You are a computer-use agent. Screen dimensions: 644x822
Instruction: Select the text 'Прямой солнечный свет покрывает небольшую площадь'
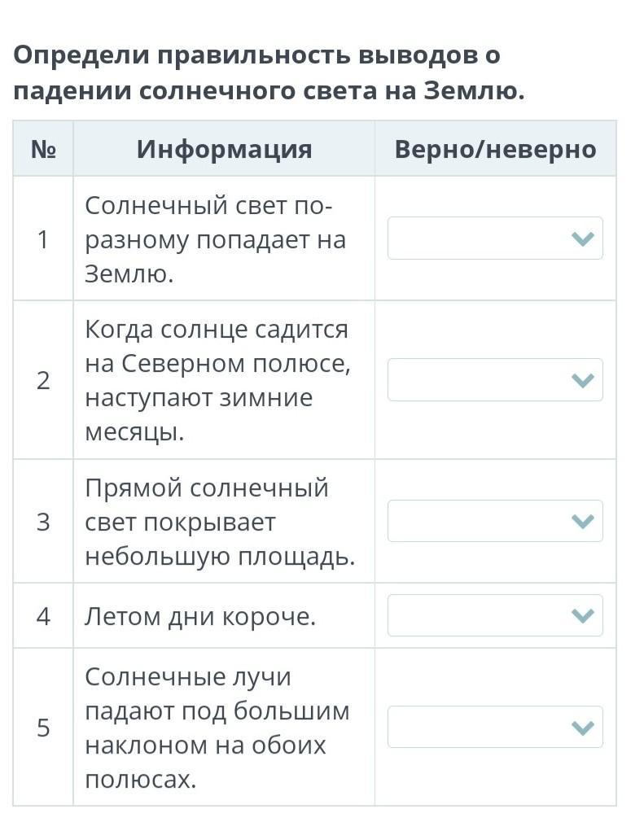[x=220, y=522]
